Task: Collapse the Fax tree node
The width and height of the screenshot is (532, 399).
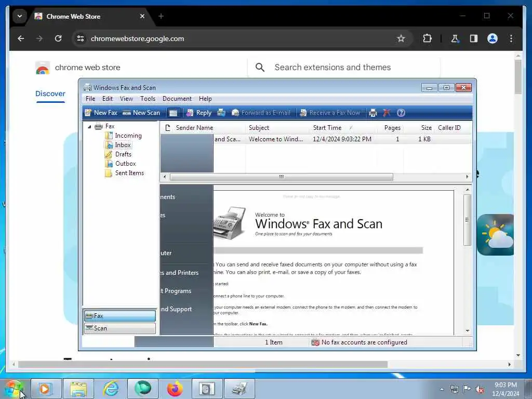Action: pos(89,127)
